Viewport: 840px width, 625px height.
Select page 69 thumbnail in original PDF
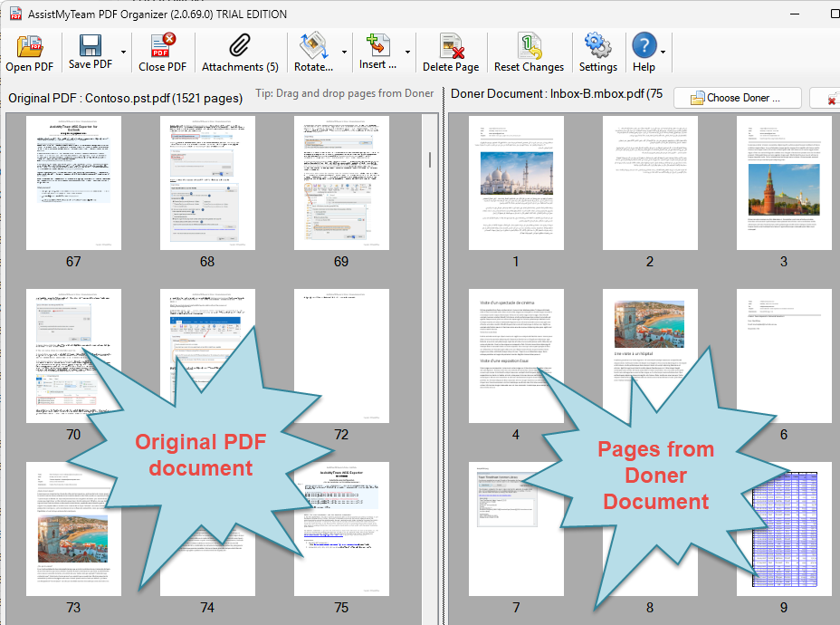pyautogui.click(x=341, y=182)
